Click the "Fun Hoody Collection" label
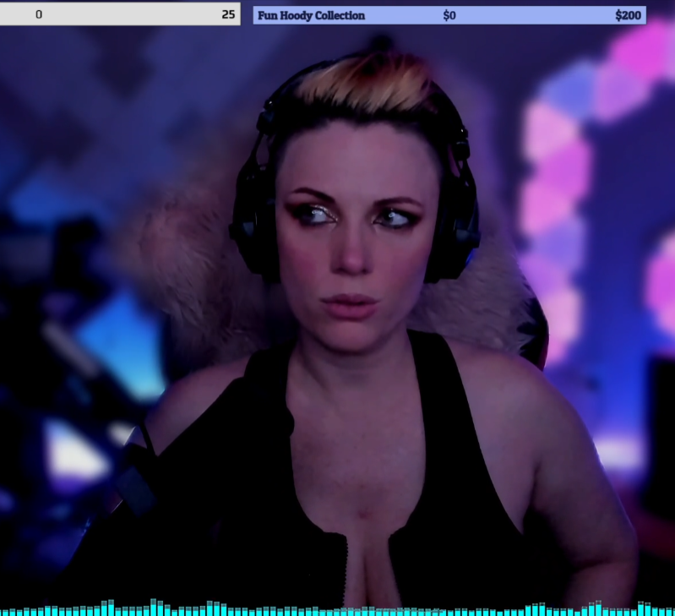675x616 pixels. click(311, 16)
